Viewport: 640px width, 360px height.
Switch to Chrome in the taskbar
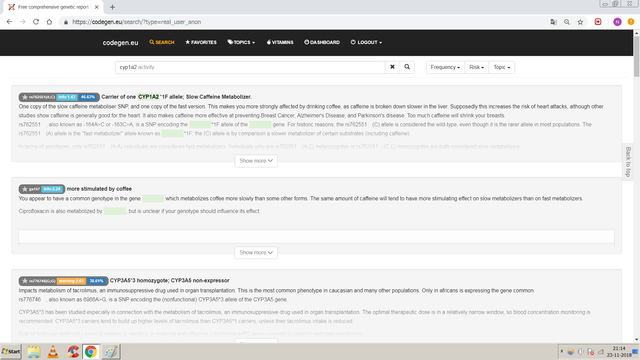pyautogui.click(x=91, y=351)
